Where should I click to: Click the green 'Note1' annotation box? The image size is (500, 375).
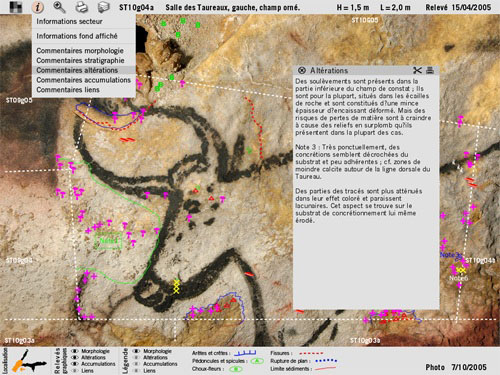(x=108, y=241)
